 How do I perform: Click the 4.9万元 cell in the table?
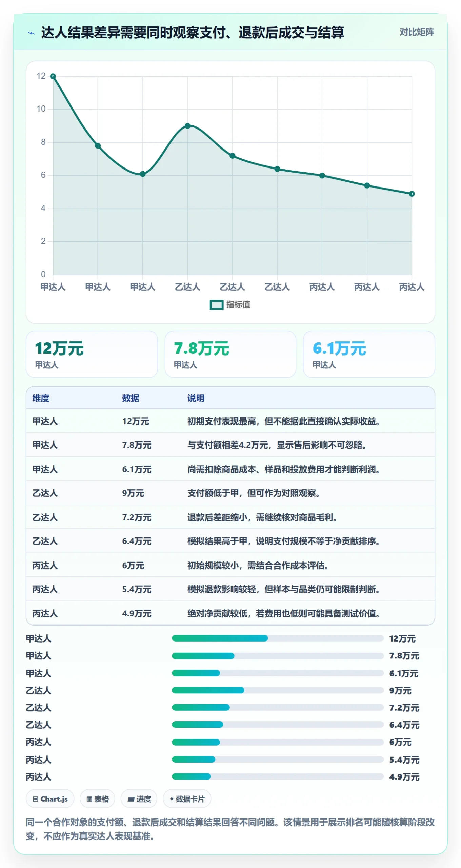point(137,614)
